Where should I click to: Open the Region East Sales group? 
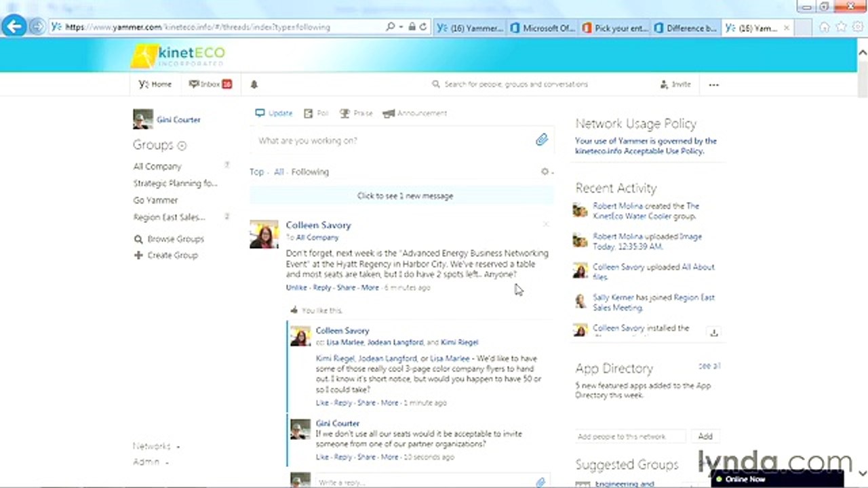(x=169, y=218)
